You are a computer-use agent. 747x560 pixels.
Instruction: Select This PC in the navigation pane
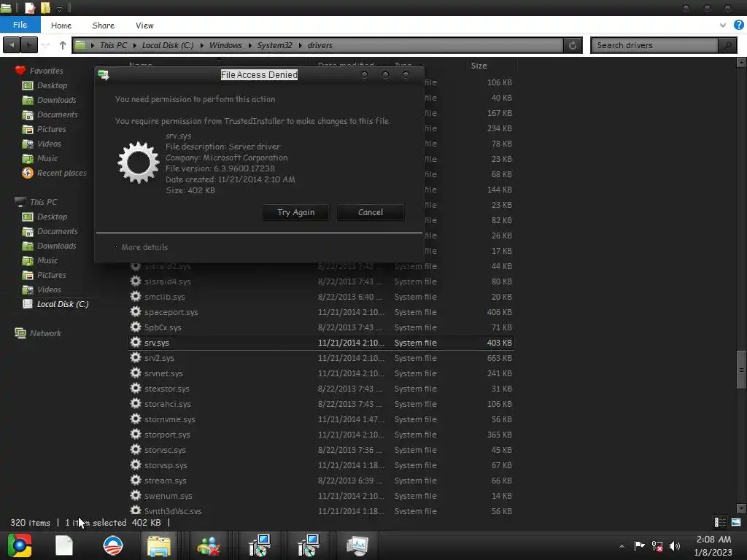coord(43,202)
